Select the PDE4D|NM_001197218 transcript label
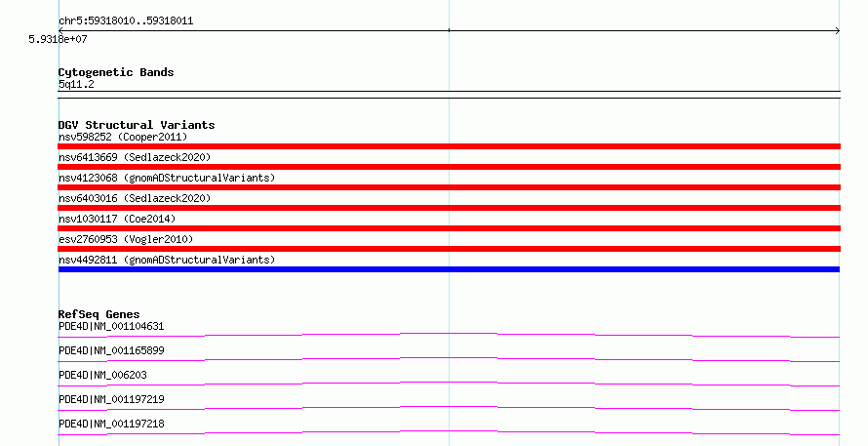868x446 pixels. click(111, 424)
